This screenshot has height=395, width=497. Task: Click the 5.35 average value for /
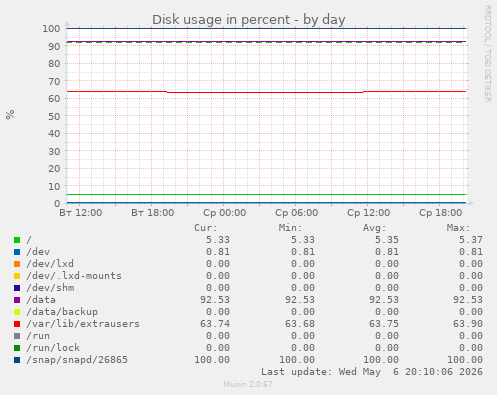(x=387, y=240)
